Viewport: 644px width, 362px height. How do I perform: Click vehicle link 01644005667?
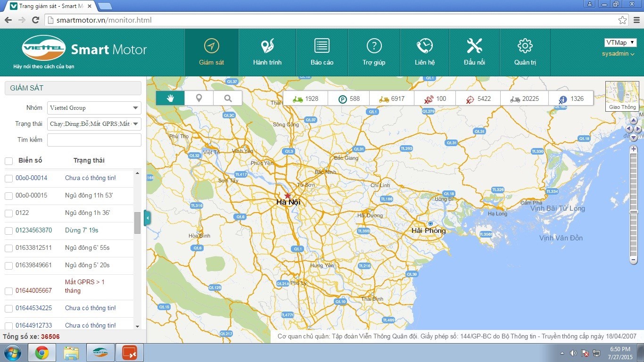tap(33, 291)
